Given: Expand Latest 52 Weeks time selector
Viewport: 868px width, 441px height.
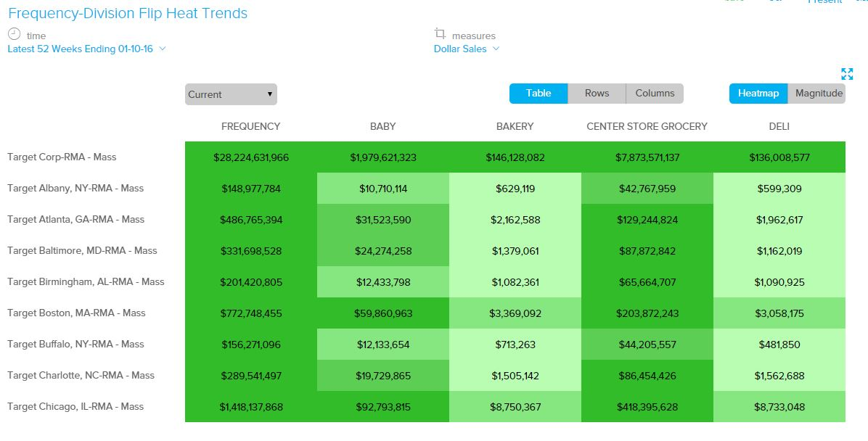Looking at the screenshot, I should click(x=86, y=49).
